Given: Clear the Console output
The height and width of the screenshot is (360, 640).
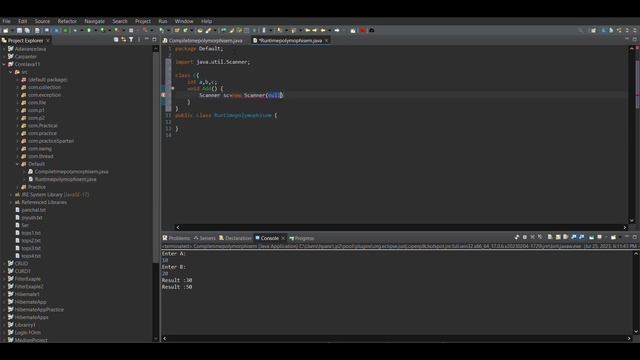Looking at the screenshot, I should 550,237.
